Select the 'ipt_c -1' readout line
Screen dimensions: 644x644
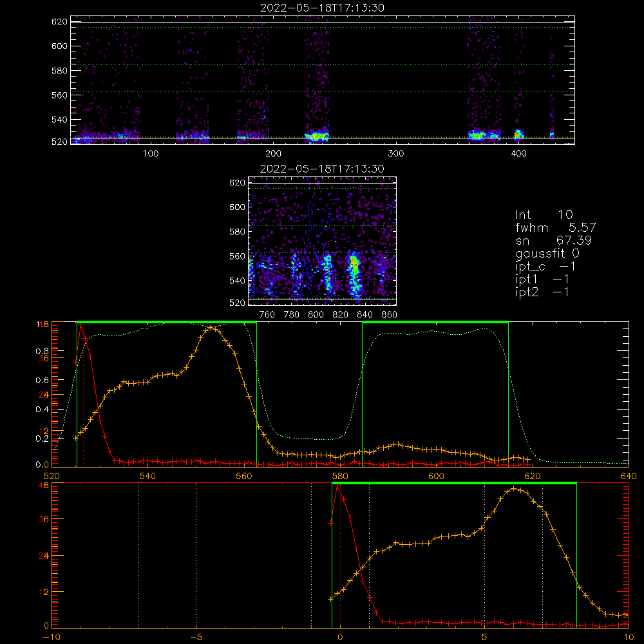[545, 267]
